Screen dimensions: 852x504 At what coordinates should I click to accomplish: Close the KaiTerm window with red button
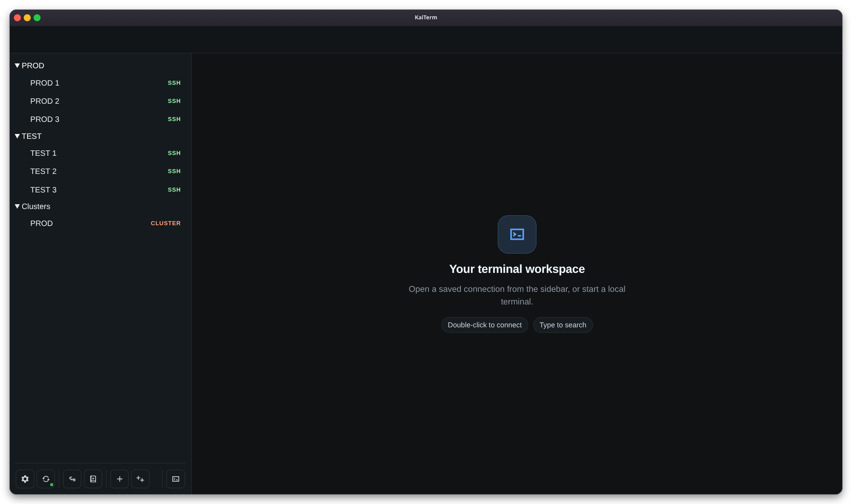tap(17, 18)
